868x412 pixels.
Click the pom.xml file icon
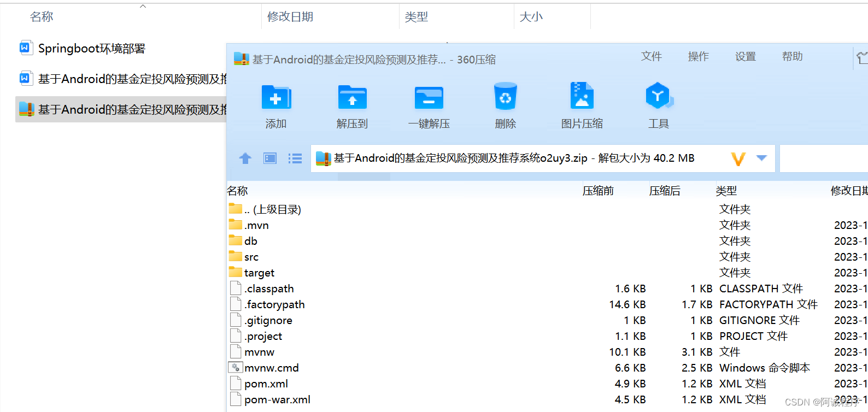click(x=236, y=384)
